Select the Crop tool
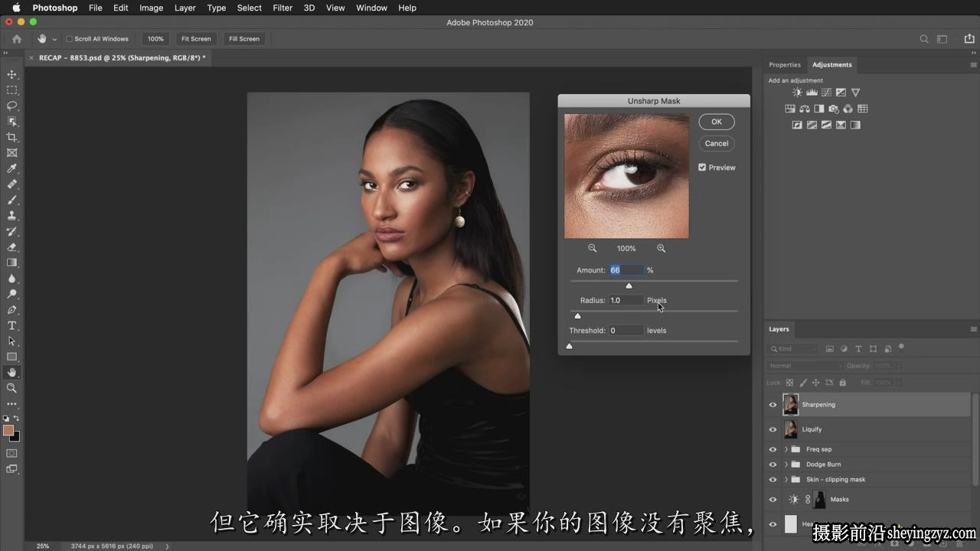 point(11,137)
